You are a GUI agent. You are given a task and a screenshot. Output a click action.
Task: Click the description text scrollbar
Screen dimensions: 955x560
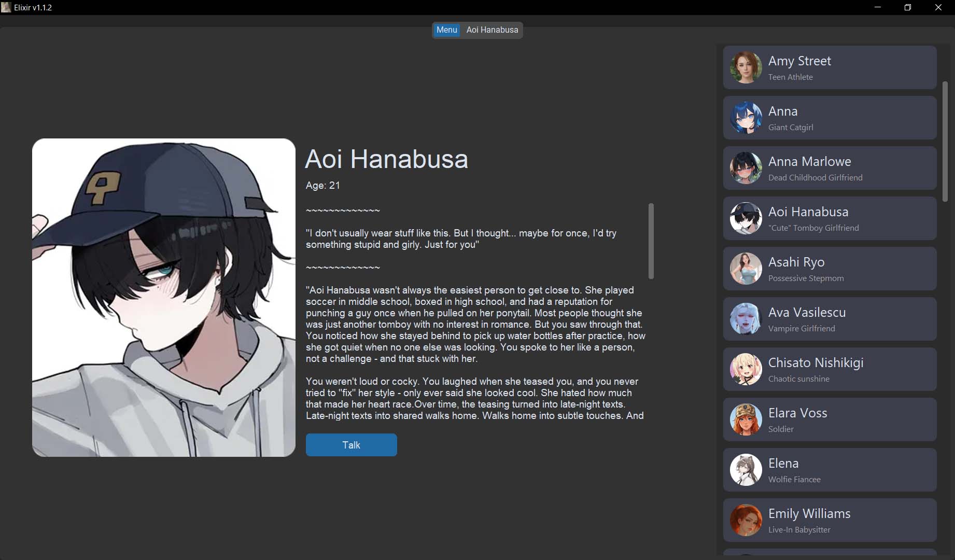[x=651, y=241]
